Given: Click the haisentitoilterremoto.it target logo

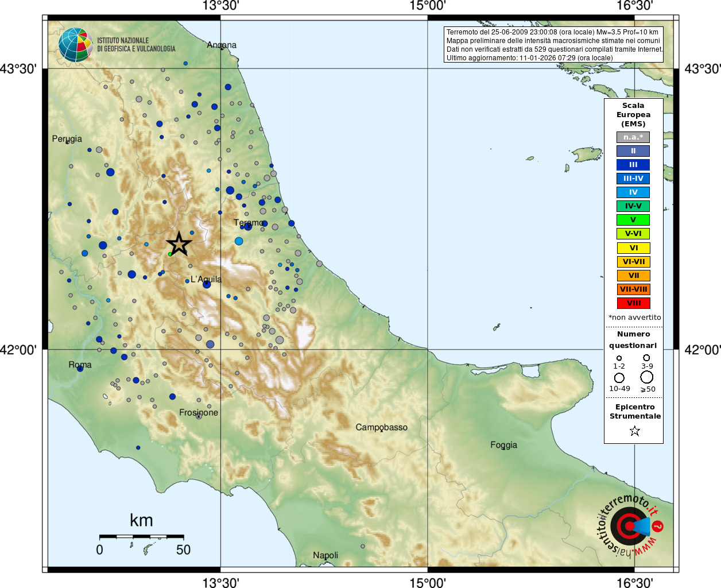Looking at the screenshot, I should (630, 525).
